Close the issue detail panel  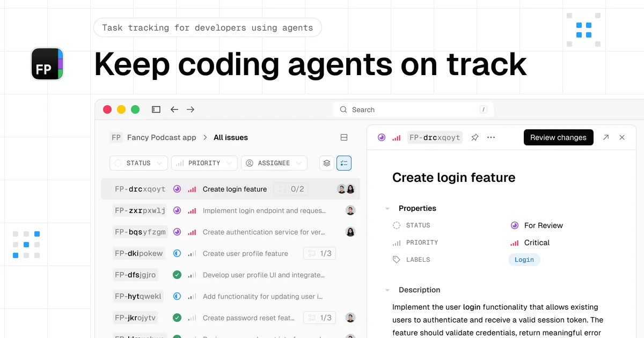click(x=622, y=137)
